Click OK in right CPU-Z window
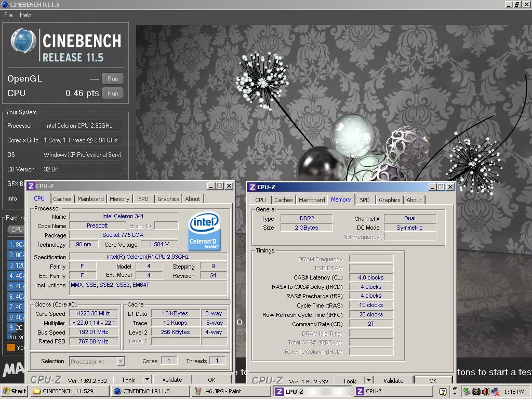Image resolution: width=532 pixels, height=399 pixels. 433,381
